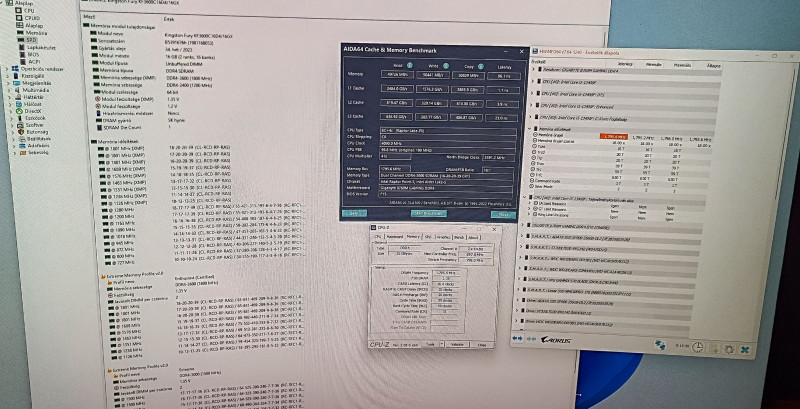Switch to SPD tab in CPU-Z
This screenshot has height=409, width=800.
(x=428, y=237)
